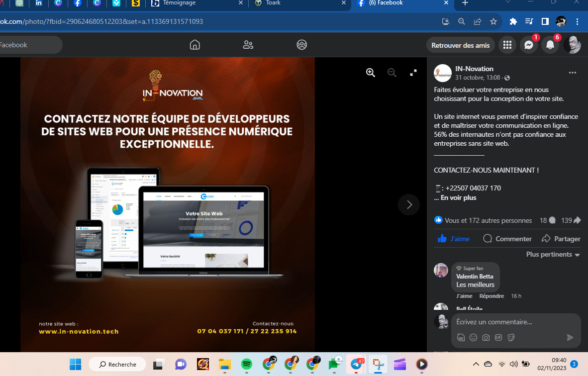The height and width of the screenshot is (376, 588).
Task: Open Facebook Home via house icon
Action: pyautogui.click(x=195, y=45)
